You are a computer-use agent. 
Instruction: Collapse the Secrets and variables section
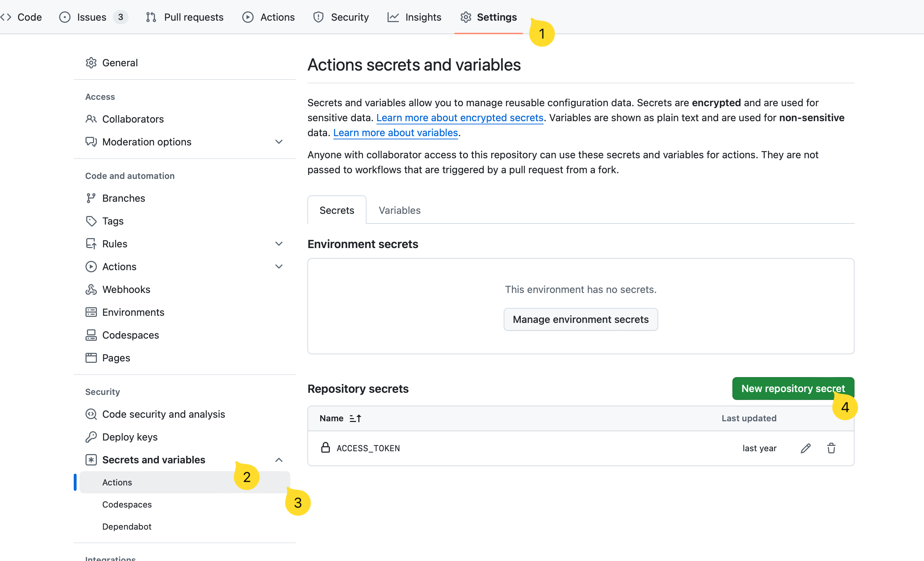(279, 460)
